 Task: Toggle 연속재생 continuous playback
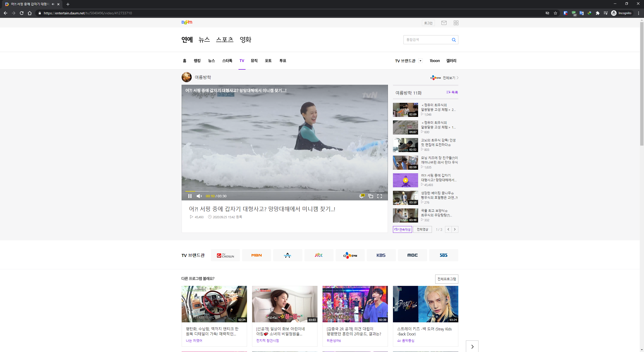pos(402,229)
